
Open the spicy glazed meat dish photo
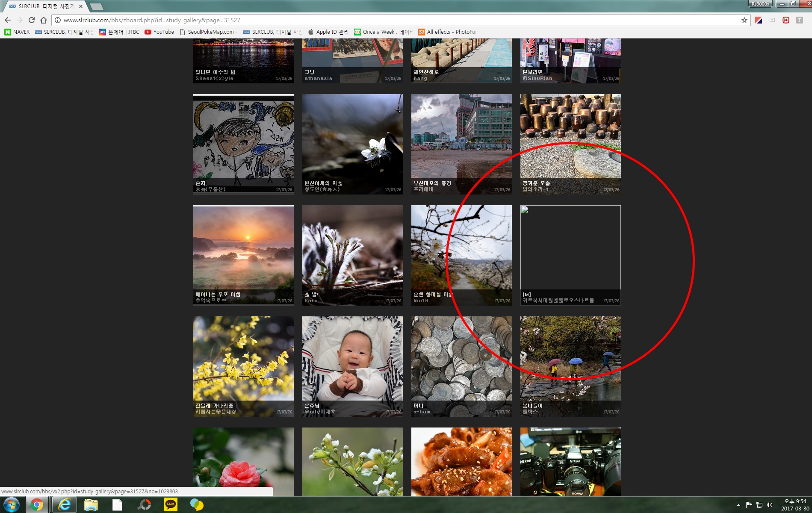point(461,462)
